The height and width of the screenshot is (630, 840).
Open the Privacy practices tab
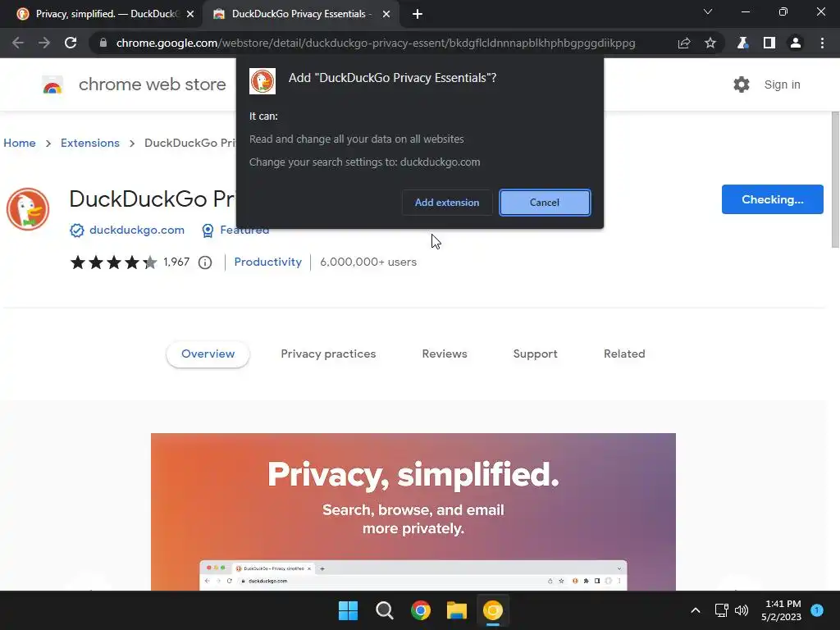[x=328, y=354]
